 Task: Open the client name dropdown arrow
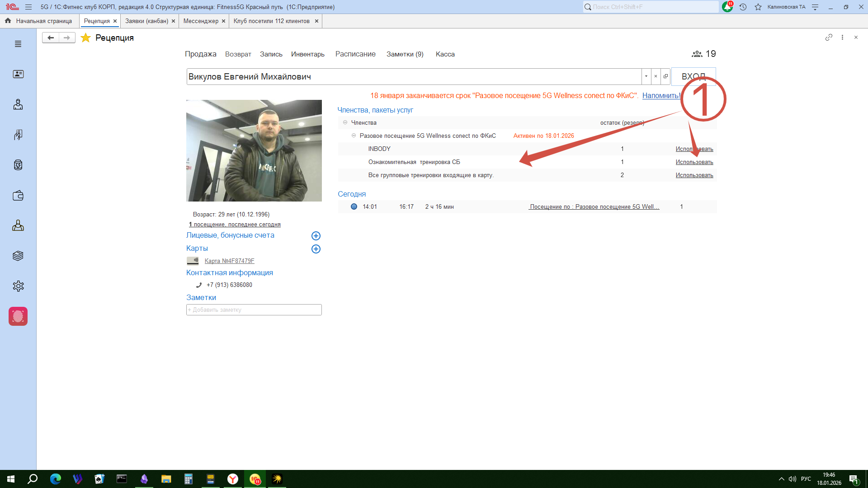pos(646,76)
